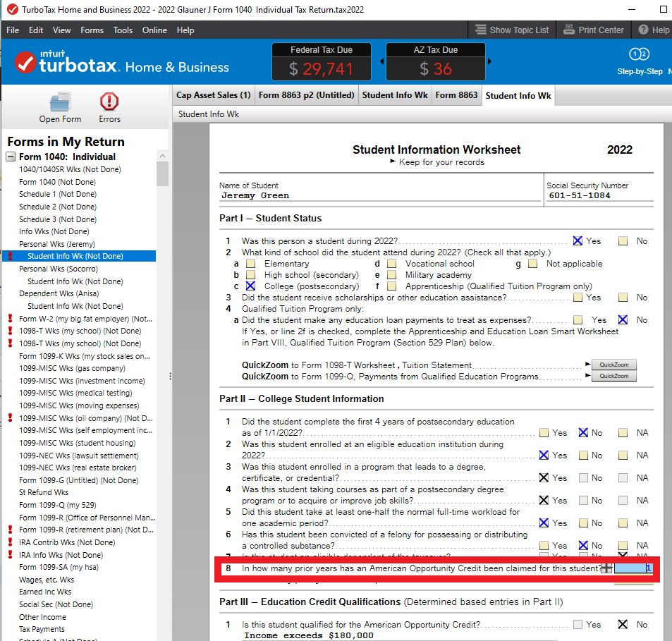Collapse the Form 1040 Individual tree
The height and width of the screenshot is (641, 672).
9,157
